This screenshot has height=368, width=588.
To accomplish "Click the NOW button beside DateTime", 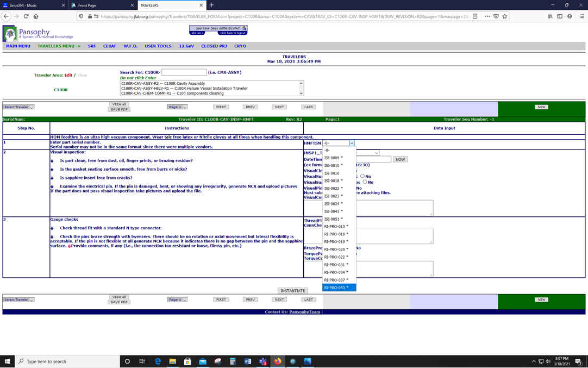I will pos(400,159).
